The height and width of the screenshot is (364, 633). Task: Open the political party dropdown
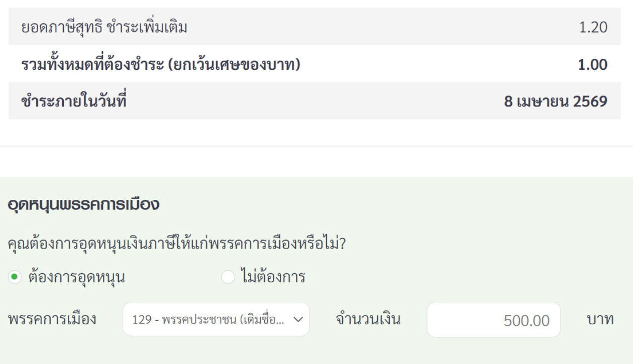pyautogui.click(x=216, y=319)
